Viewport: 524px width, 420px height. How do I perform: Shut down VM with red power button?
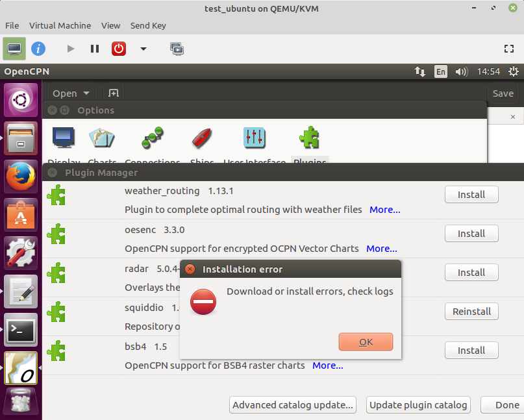coord(119,49)
